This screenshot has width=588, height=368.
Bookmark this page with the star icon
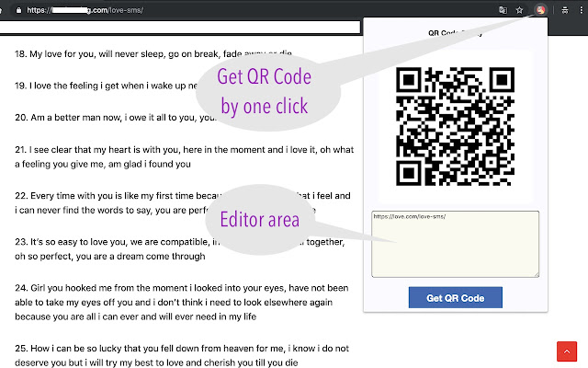[x=519, y=10]
